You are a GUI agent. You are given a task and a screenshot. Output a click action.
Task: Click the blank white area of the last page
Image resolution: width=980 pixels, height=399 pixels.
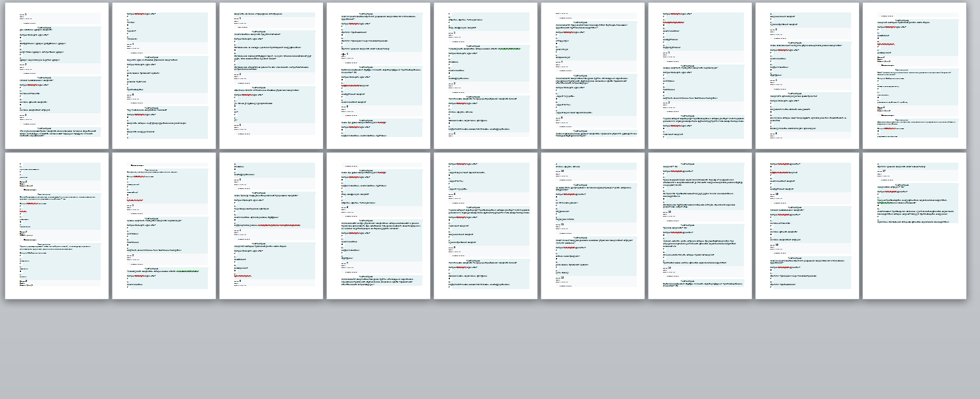point(914,263)
